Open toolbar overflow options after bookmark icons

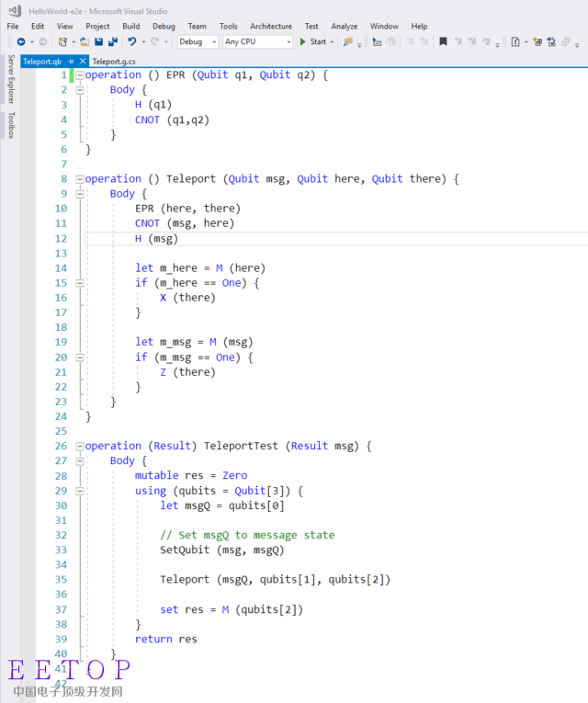coord(497,44)
